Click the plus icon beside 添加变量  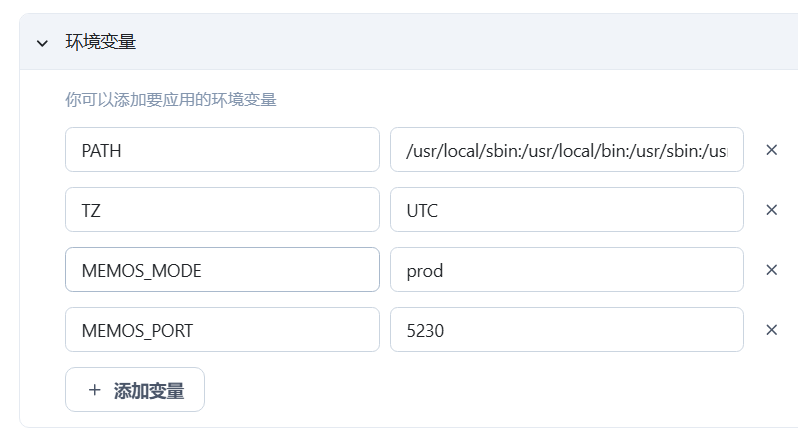(95, 390)
